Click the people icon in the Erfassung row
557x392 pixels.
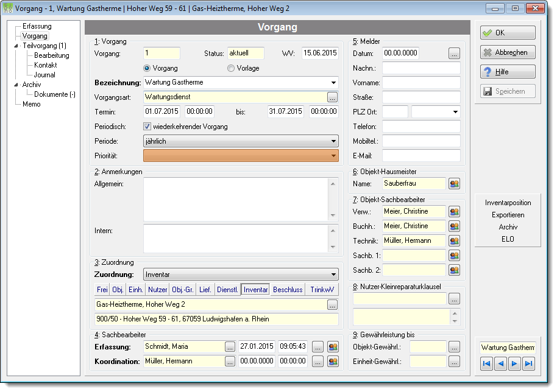(x=333, y=347)
